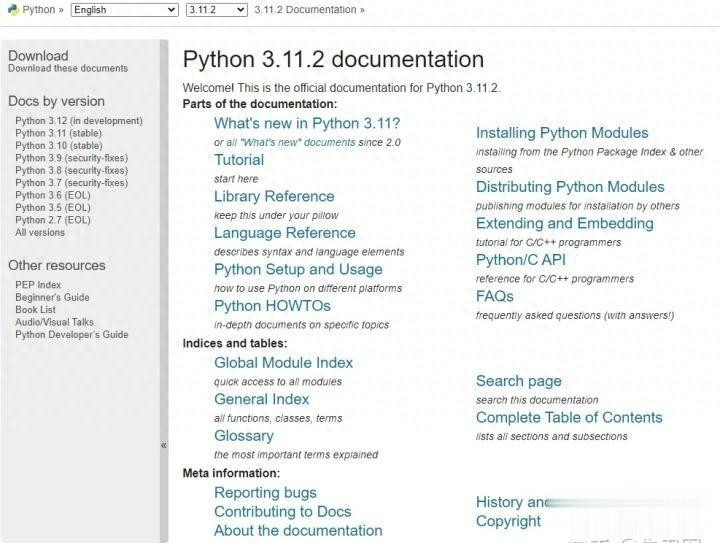Go to the Search page link
This screenshot has height=543, width=720.
(x=518, y=381)
